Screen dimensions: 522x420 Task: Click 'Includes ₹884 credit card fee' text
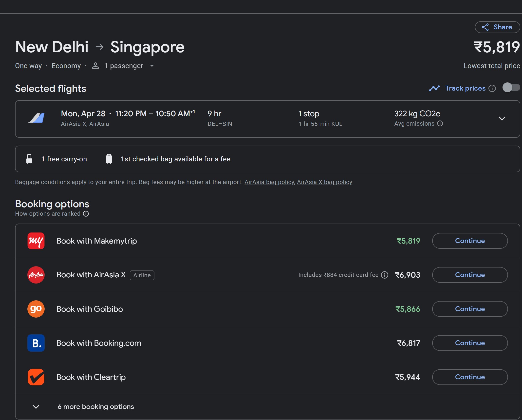(x=338, y=275)
